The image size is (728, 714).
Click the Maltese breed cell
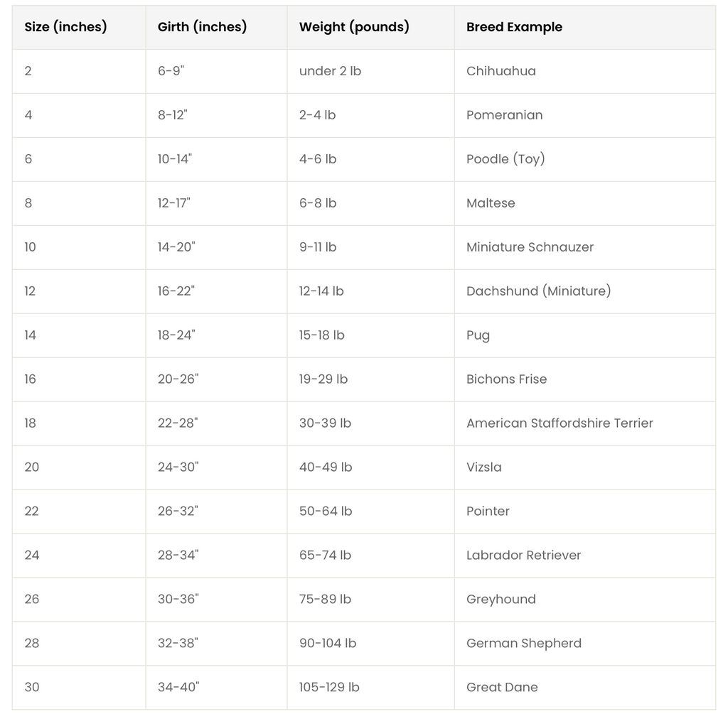(x=584, y=204)
